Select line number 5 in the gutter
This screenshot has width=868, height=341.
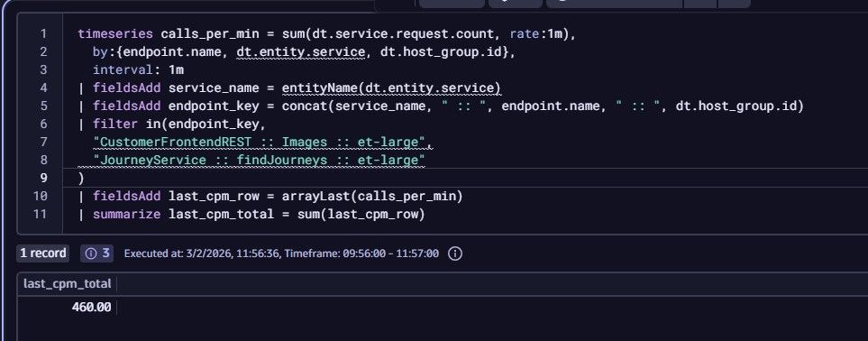[x=44, y=106]
